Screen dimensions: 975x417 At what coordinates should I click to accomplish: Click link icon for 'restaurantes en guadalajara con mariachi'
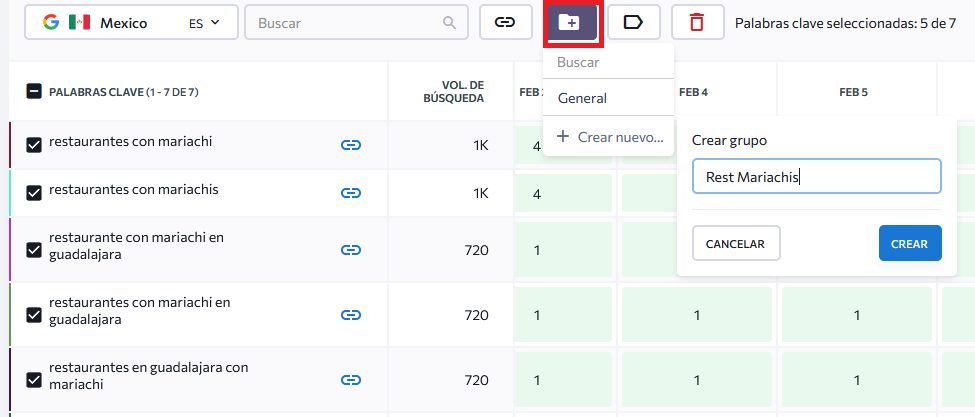351,380
